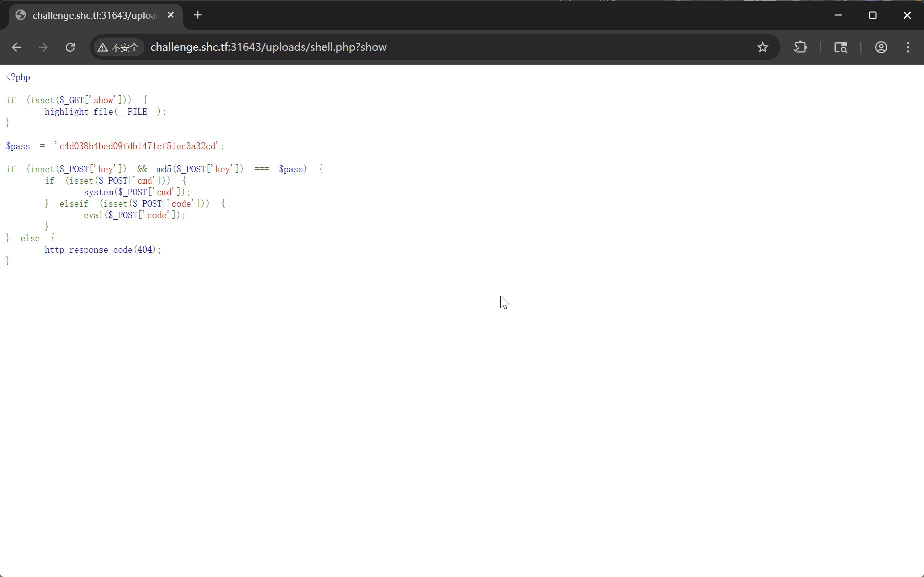
Task: Navigate forward using the arrow icon
Action: (43, 47)
